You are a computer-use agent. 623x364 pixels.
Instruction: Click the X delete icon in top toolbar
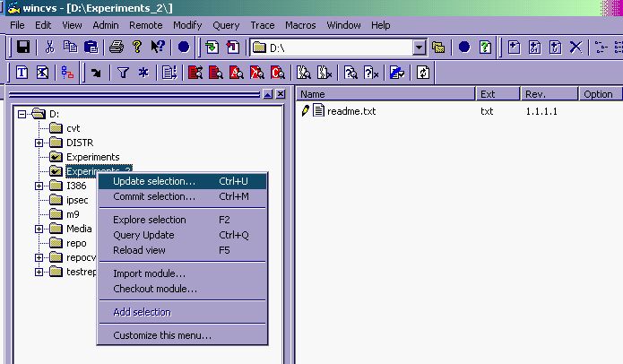coord(575,47)
